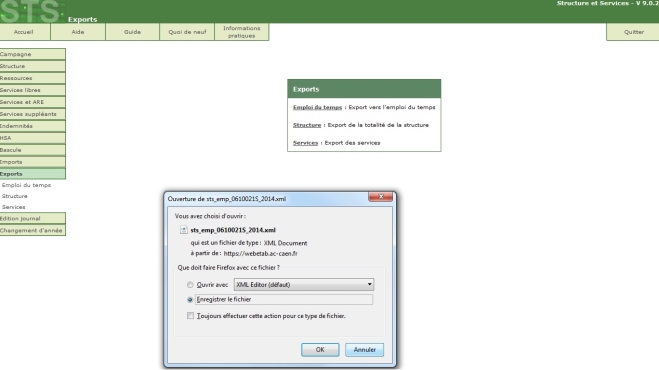
Task: Click 'Que doit faire Firefox avec ce fichier ?'
Action: pyautogui.click(x=229, y=267)
